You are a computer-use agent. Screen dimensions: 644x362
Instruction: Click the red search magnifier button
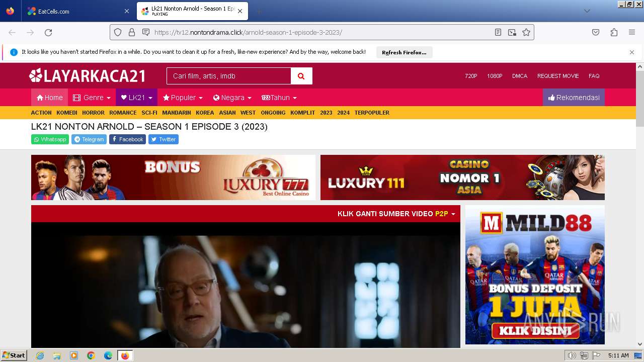(301, 76)
